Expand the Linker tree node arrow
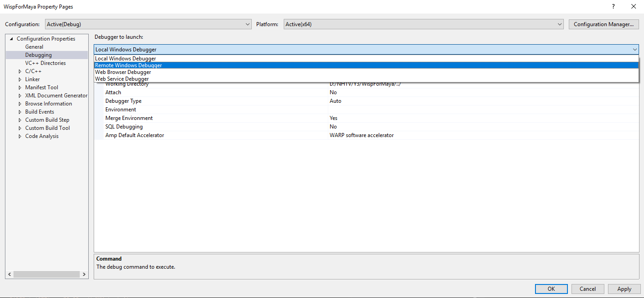Viewport: 644px width, 298px height. [20, 79]
